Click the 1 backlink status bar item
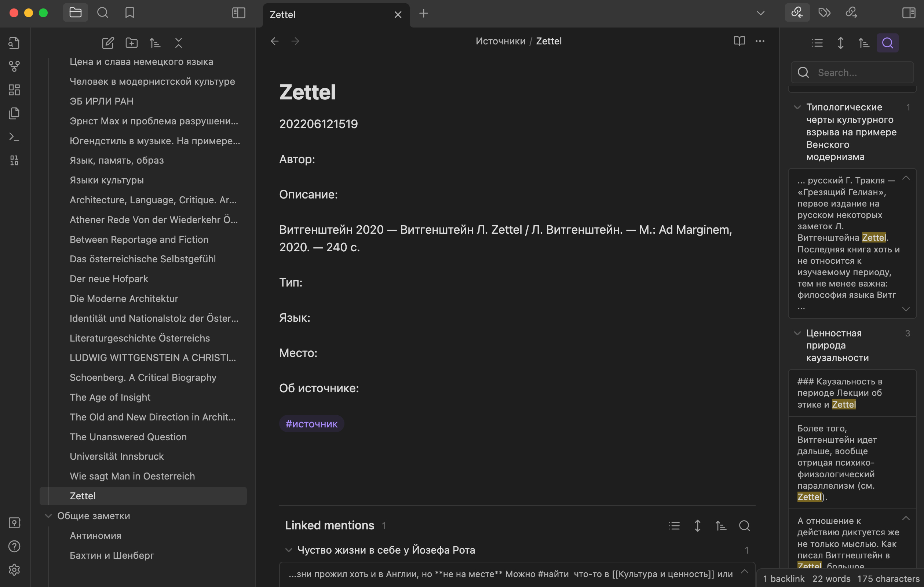This screenshot has width=924, height=587. [x=784, y=579]
